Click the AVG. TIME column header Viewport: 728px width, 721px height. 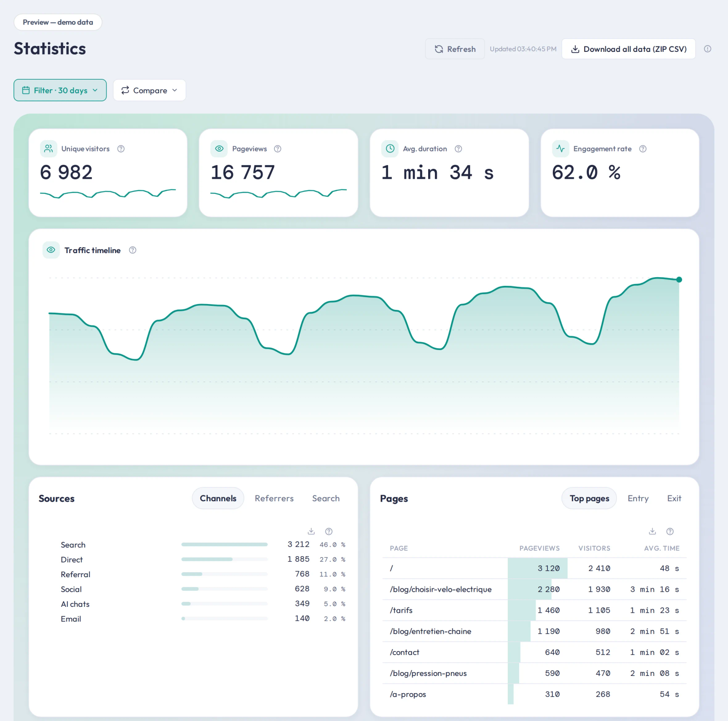click(x=662, y=548)
